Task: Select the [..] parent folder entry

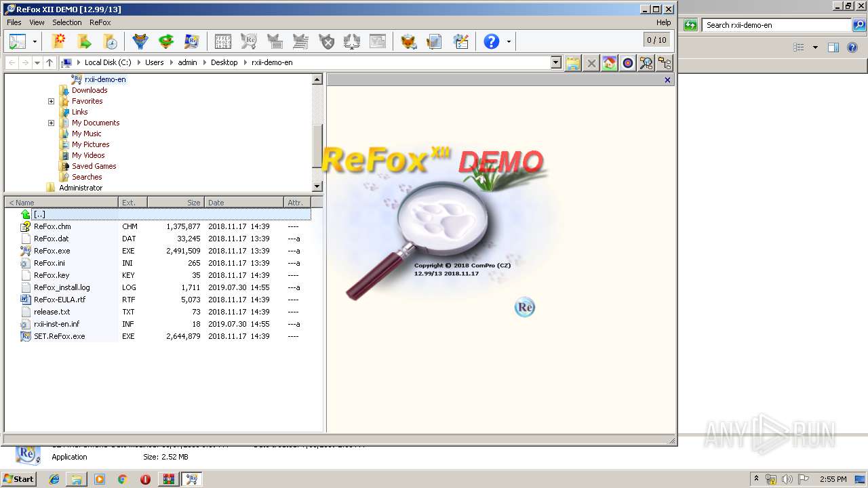Action: [x=39, y=214]
